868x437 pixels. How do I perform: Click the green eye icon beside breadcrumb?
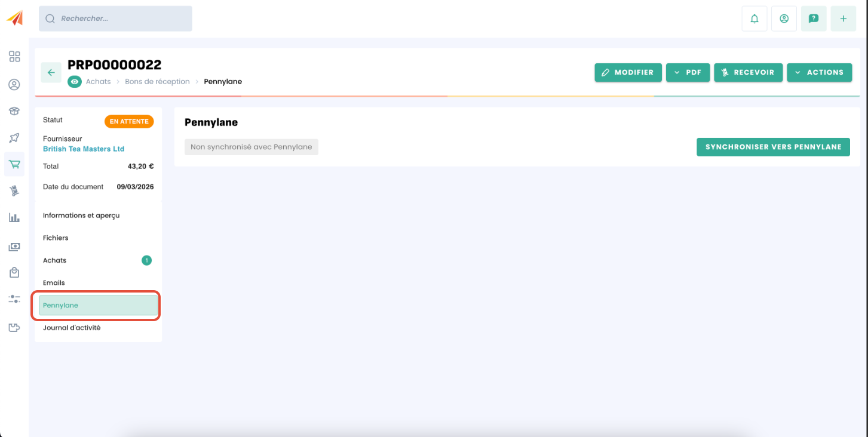(75, 82)
